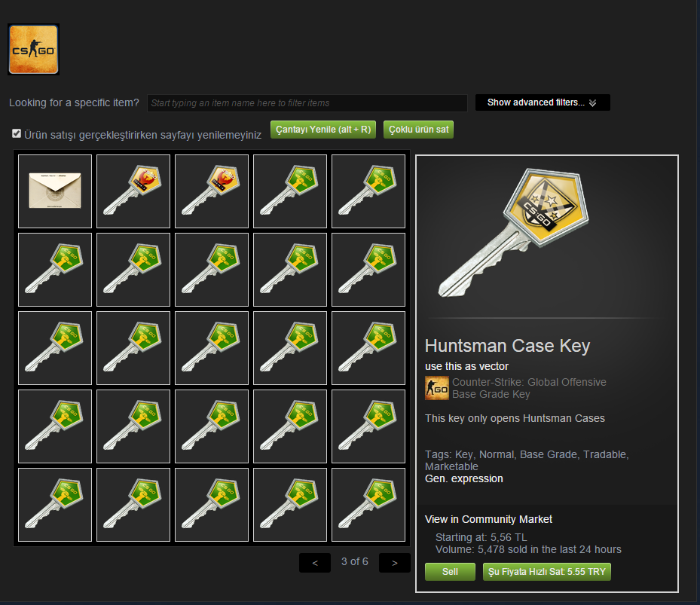Toggle the 'Ürün satışı gerçekleştirirken' checkbox

click(x=17, y=133)
